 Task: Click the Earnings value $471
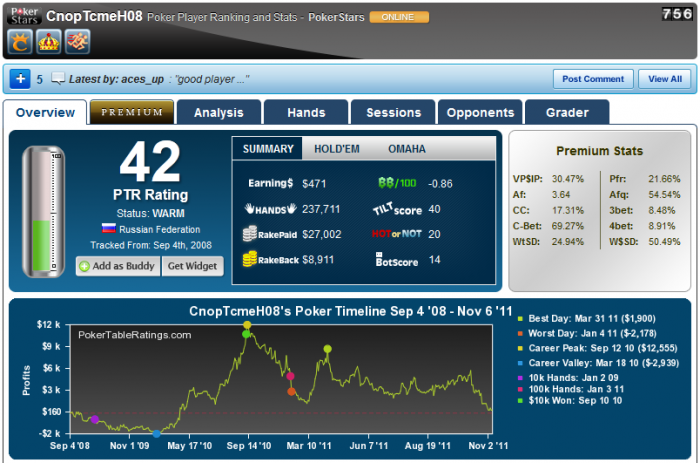314,184
